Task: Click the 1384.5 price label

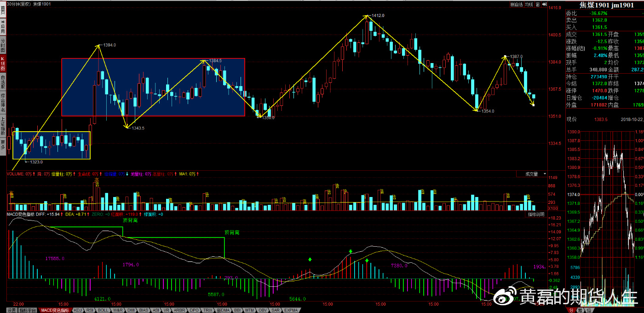Action: [x=215, y=60]
